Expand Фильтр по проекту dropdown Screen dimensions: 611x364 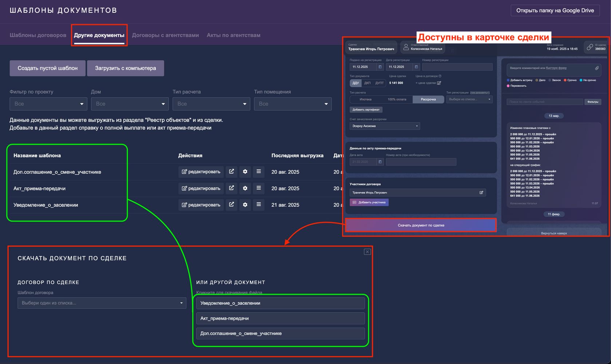[x=48, y=104]
